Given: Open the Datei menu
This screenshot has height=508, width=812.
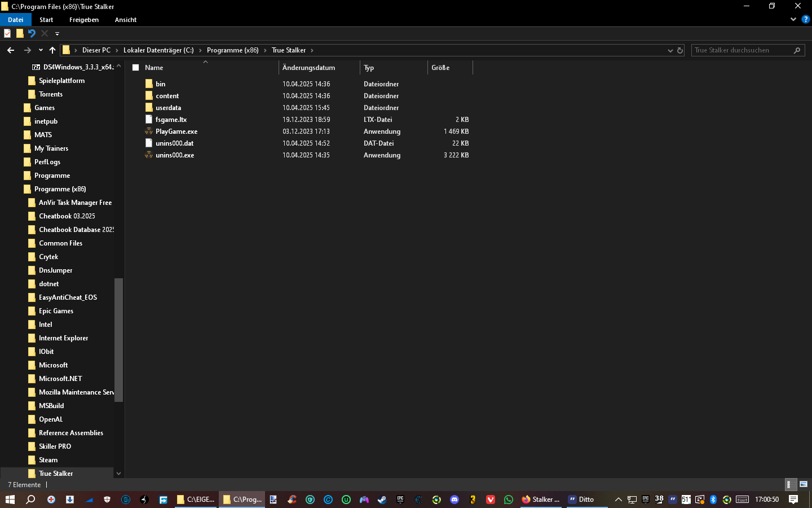Looking at the screenshot, I should pos(16,20).
